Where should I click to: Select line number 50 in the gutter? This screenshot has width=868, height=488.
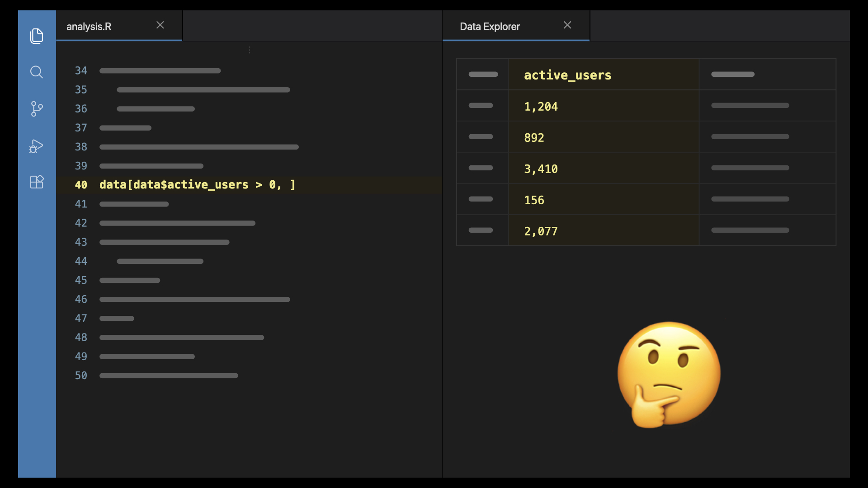(x=81, y=375)
